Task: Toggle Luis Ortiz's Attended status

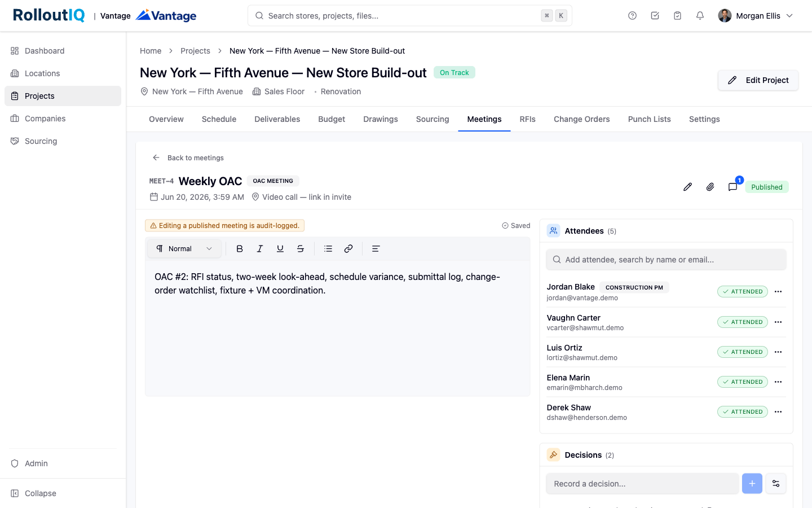Action: pyautogui.click(x=743, y=352)
